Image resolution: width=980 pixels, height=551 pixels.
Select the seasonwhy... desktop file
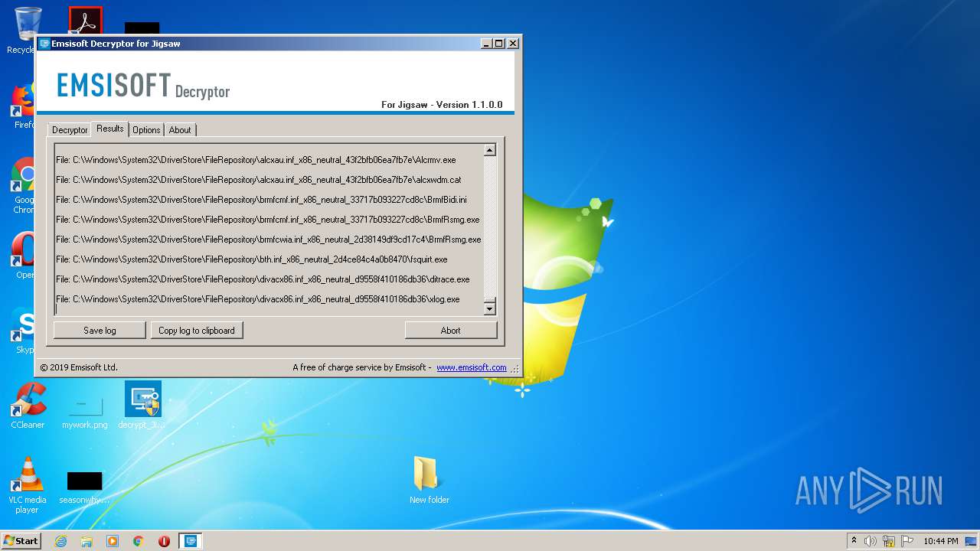point(85,487)
